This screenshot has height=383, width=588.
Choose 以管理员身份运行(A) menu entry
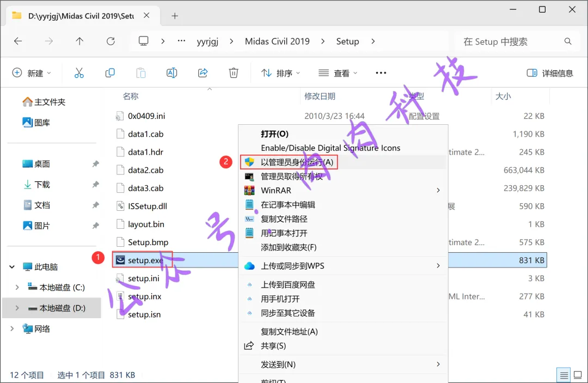(343, 162)
